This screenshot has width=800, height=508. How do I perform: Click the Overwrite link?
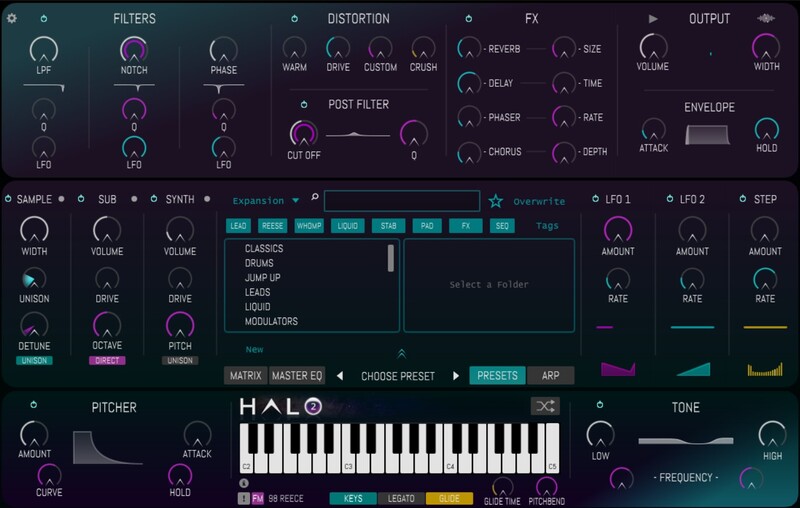pyautogui.click(x=539, y=201)
